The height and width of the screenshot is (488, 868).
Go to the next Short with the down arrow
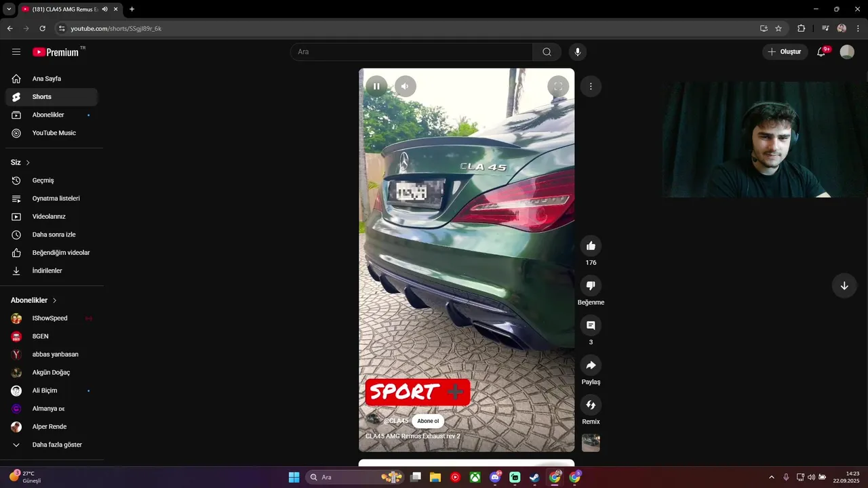[x=844, y=285]
